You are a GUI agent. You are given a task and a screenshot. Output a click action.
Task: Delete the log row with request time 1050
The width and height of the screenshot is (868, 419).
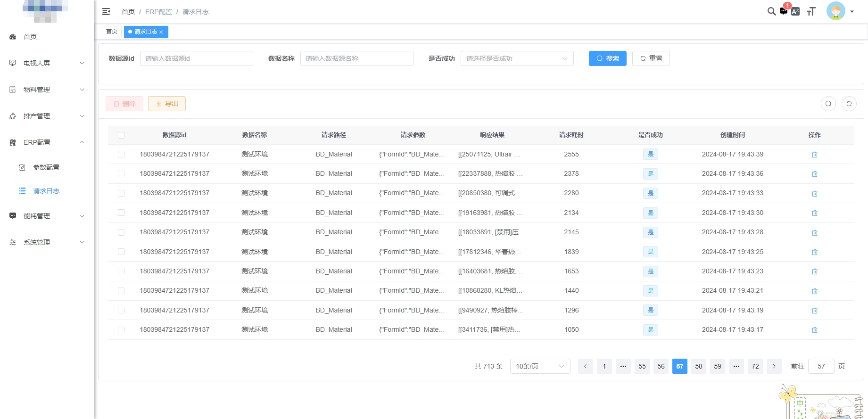point(814,330)
